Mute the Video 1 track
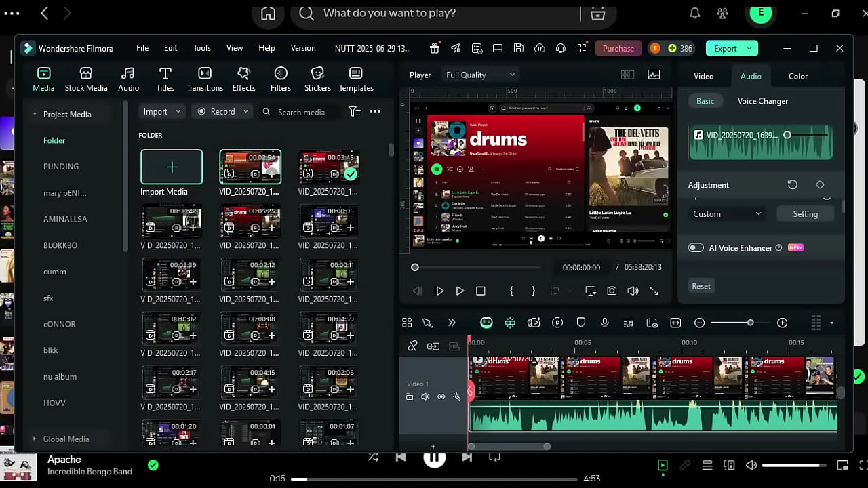 coord(425,397)
